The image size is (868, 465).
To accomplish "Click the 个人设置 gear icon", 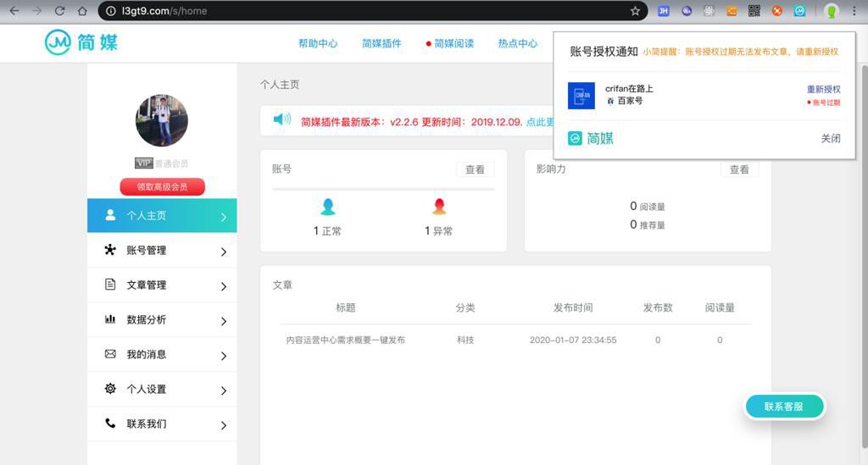I will click(x=110, y=388).
